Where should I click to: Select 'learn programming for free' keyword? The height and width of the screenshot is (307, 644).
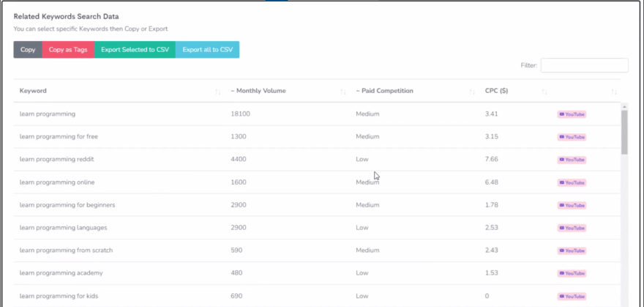point(59,136)
